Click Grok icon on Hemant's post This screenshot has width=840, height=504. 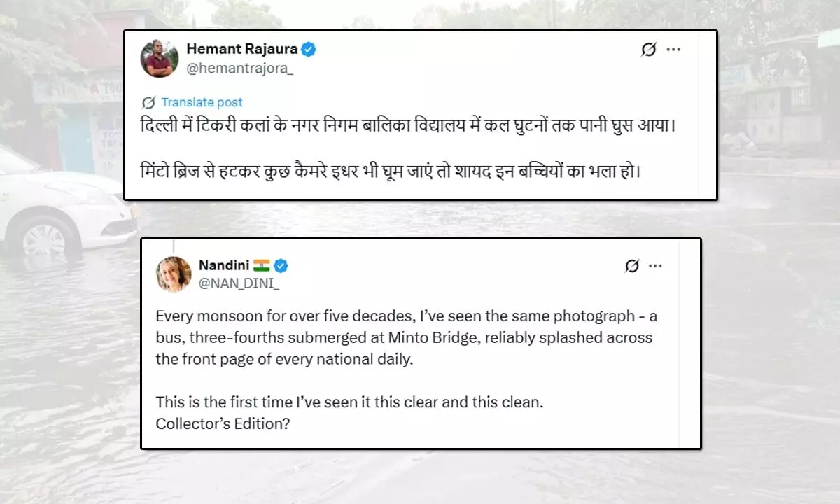click(x=648, y=50)
